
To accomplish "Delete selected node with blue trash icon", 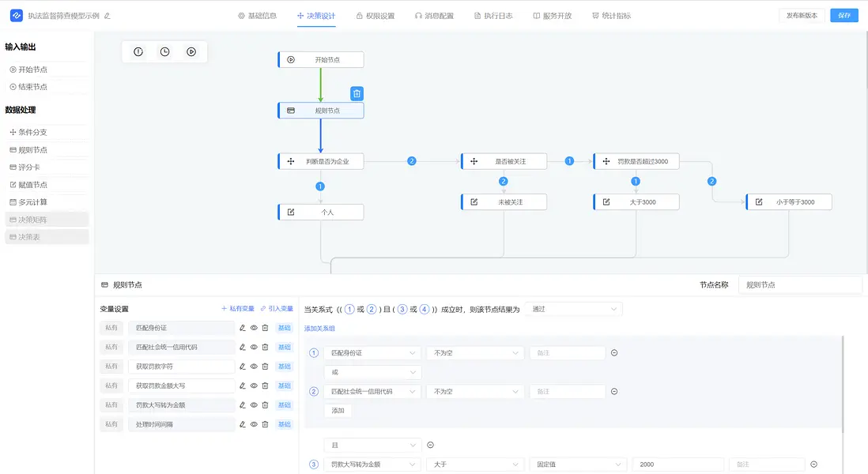I will (357, 93).
